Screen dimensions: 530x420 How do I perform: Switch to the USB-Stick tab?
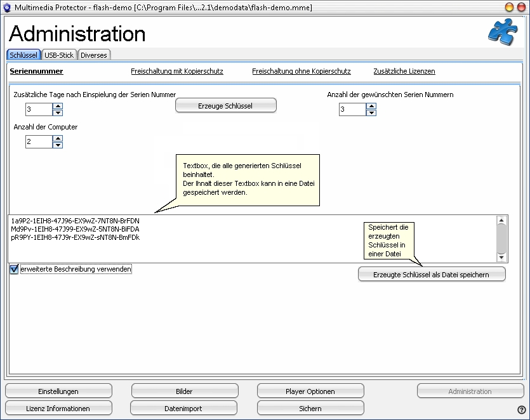(x=59, y=55)
